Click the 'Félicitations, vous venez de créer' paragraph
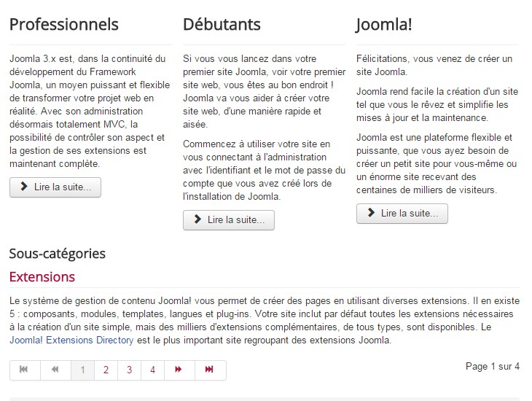 click(434, 65)
